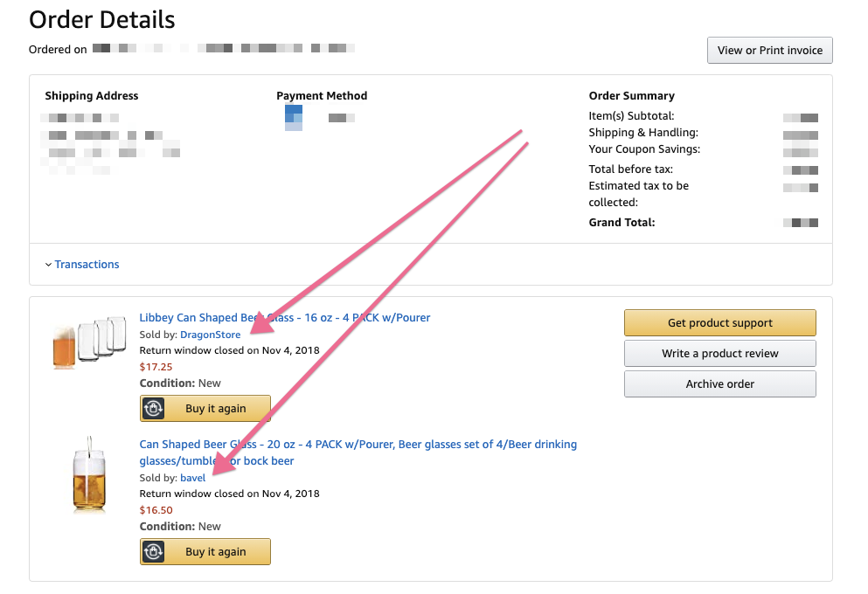Click the $16.50 price text
This screenshot has height=594, width=868.
[x=156, y=510]
